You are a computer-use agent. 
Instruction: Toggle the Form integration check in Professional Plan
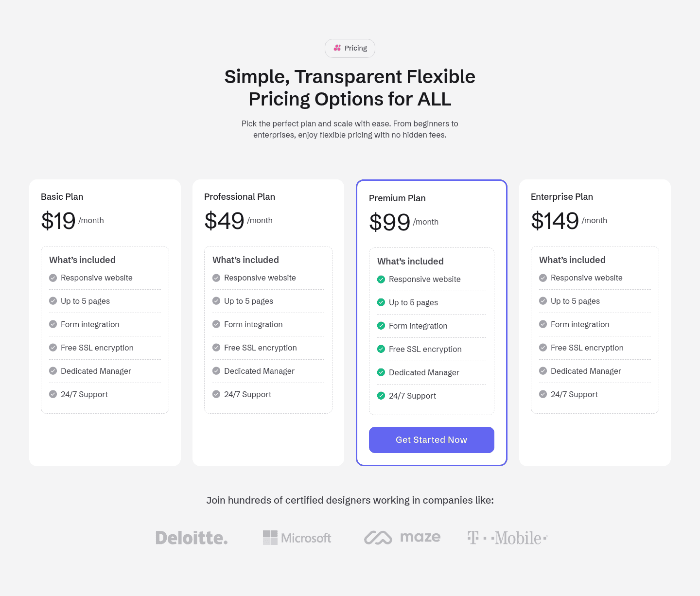216,324
